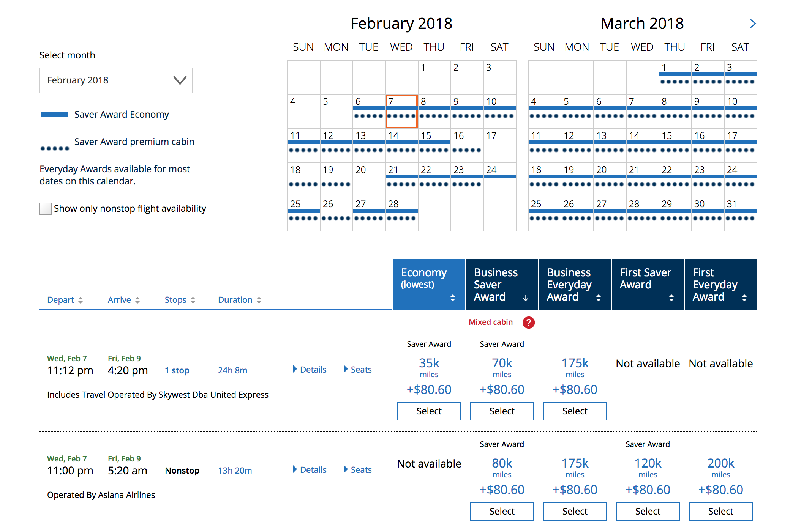Pick March 15 on the calendar
812x529 pixels.
675,146
